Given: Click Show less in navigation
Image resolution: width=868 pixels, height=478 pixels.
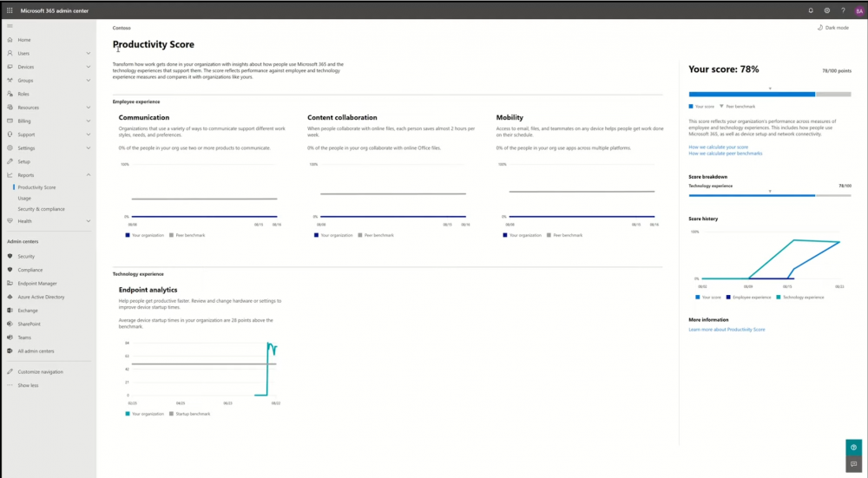Looking at the screenshot, I should [x=28, y=385].
